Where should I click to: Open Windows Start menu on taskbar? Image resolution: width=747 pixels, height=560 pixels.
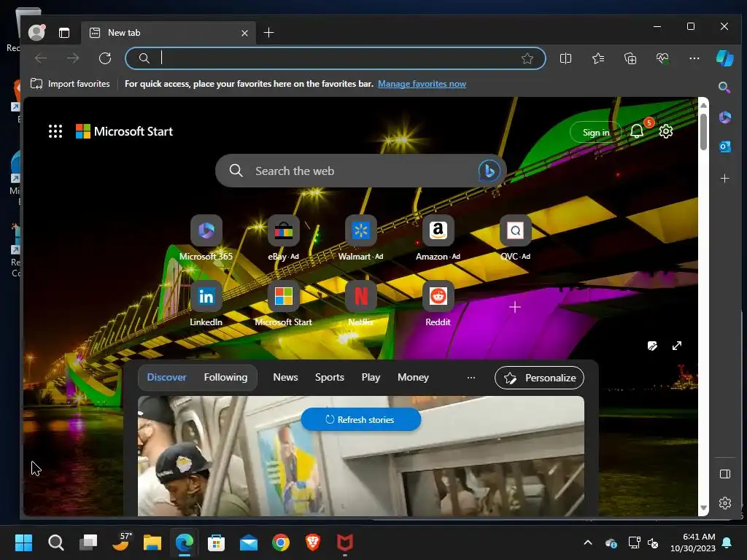click(23, 542)
